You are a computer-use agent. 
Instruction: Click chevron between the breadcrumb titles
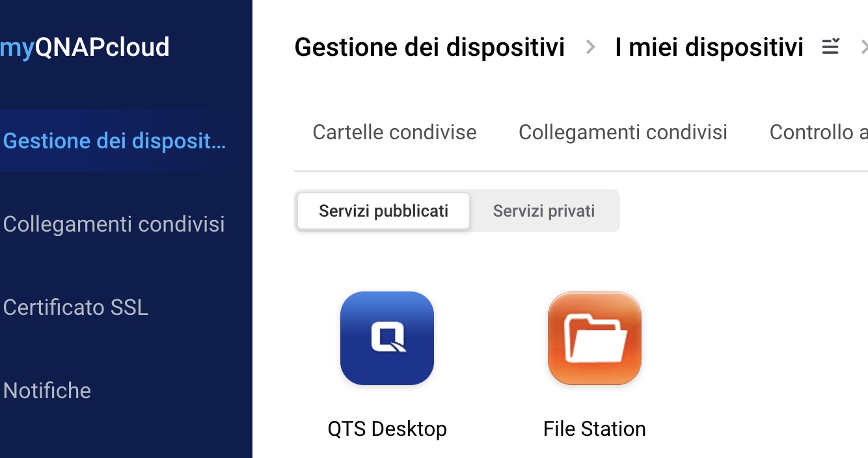coord(590,47)
